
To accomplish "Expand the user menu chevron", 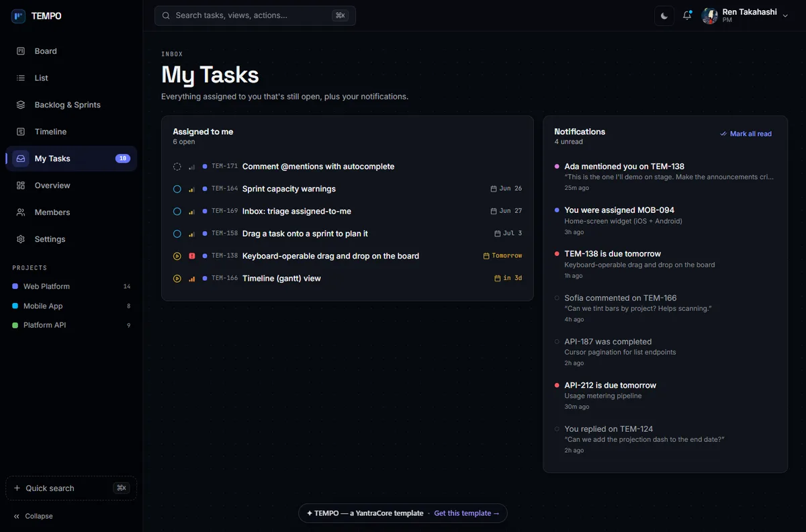I will coord(785,15).
